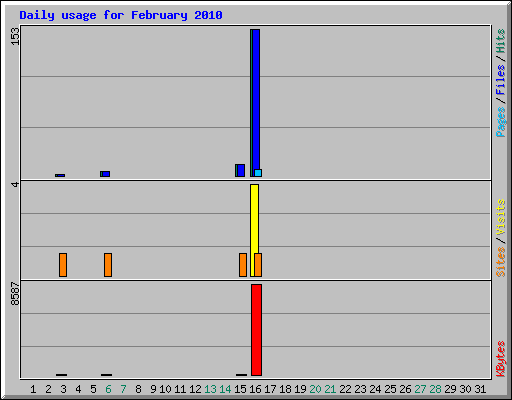Click day "3" on the x-axis
This screenshot has height=400, width=512.
[x=63, y=389]
